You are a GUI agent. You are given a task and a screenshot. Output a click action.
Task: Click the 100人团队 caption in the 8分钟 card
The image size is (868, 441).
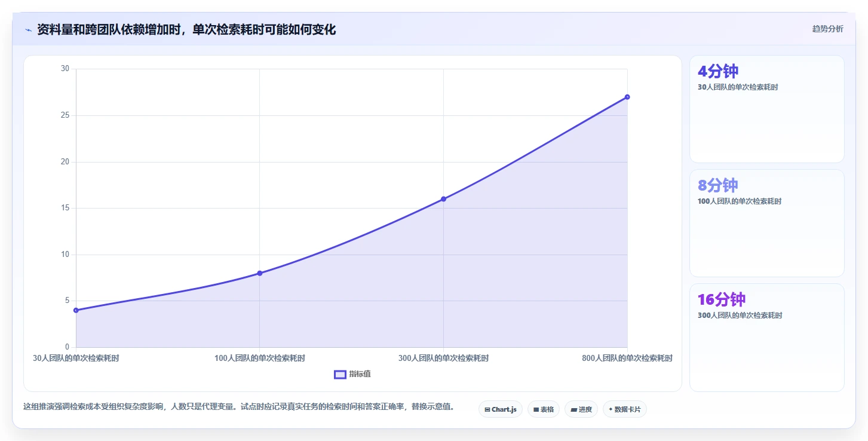tap(740, 201)
